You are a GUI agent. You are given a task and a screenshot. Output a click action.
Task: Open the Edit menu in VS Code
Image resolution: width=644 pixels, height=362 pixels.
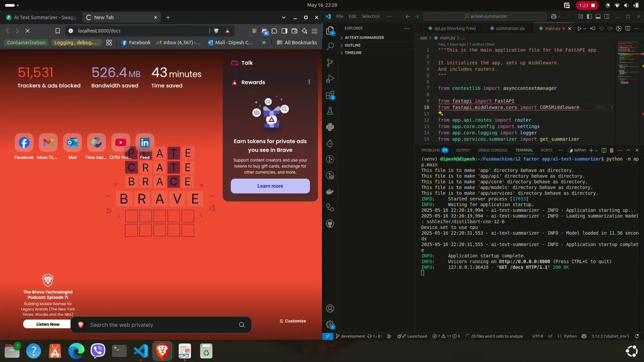click(352, 16)
